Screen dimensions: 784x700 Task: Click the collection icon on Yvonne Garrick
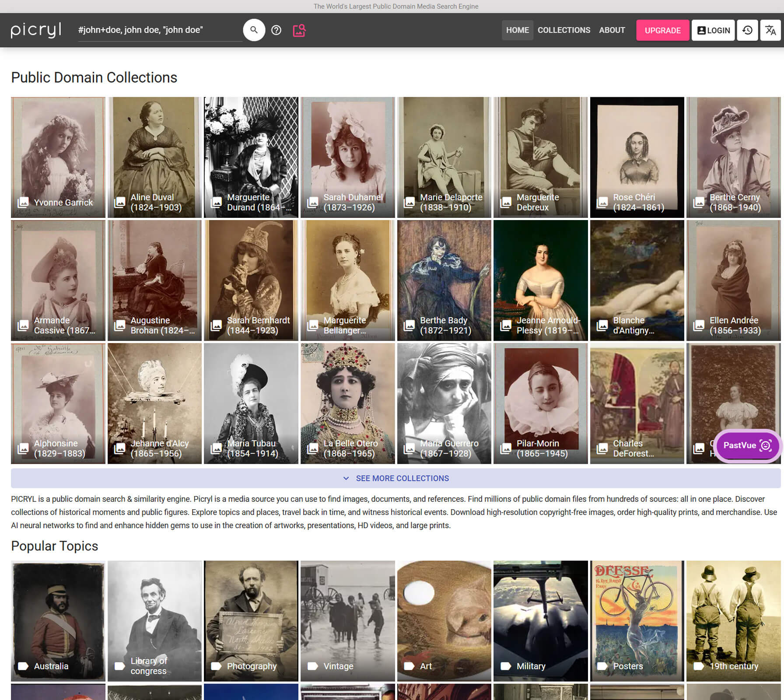[23, 202]
